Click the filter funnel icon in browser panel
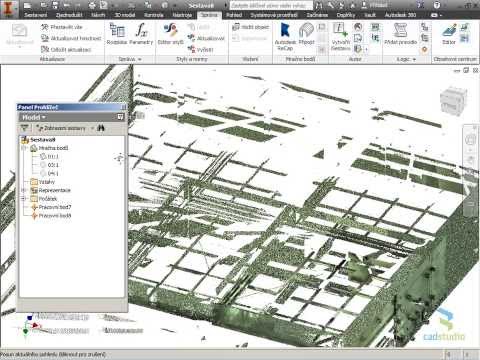The width and height of the screenshot is (480, 360). pos(24,128)
